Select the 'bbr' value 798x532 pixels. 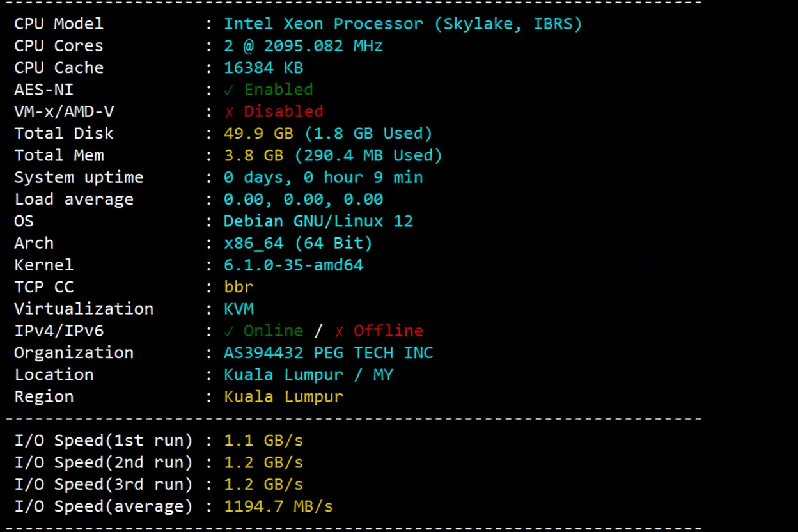click(x=239, y=287)
